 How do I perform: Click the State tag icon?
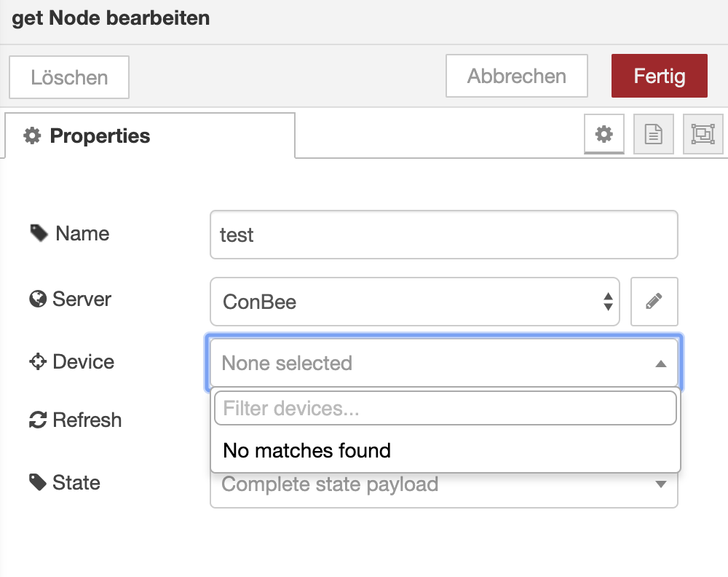coord(38,482)
